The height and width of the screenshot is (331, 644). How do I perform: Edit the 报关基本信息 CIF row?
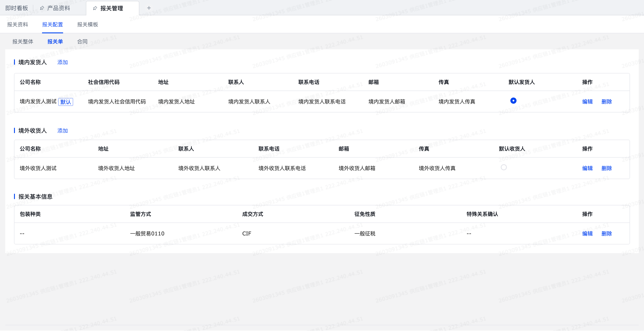pos(587,233)
